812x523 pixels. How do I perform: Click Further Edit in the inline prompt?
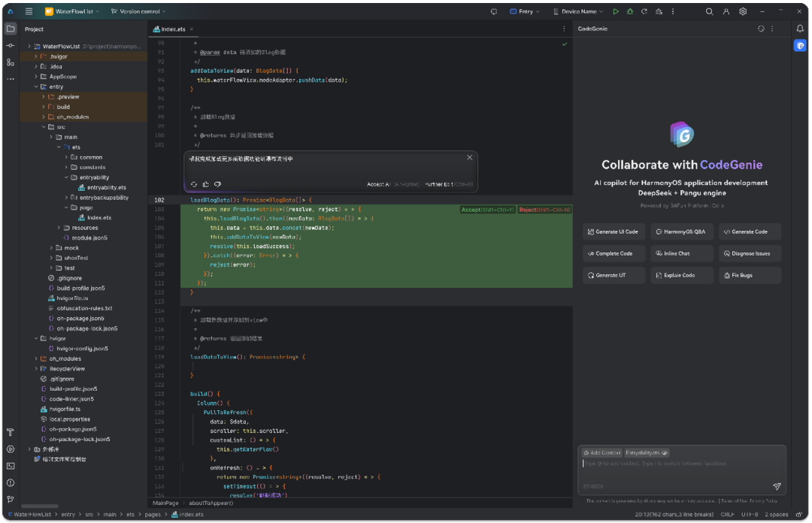pyautogui.click(x=448, y=184)
